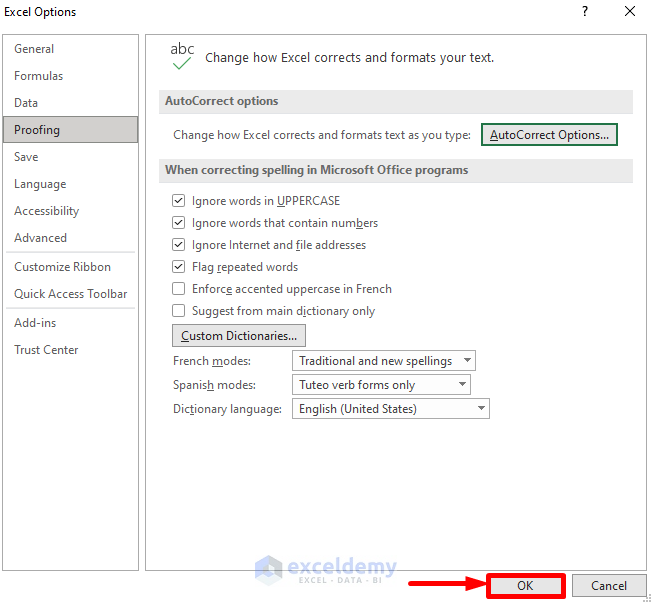Click the 'Spanish modes:' label
This screenshot has height=602, width=652.
click(214, 385)
